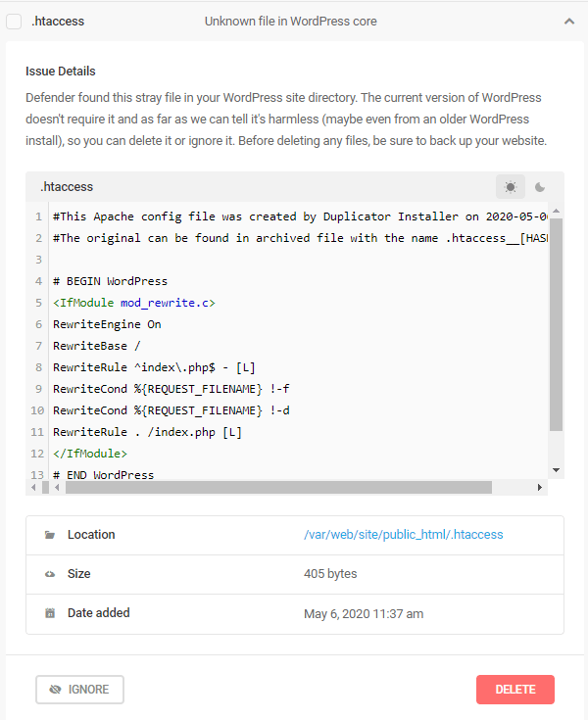Screen dimensions: 588x720
Task: Switch code viewer to light theme
Action: tap(511, 187)
